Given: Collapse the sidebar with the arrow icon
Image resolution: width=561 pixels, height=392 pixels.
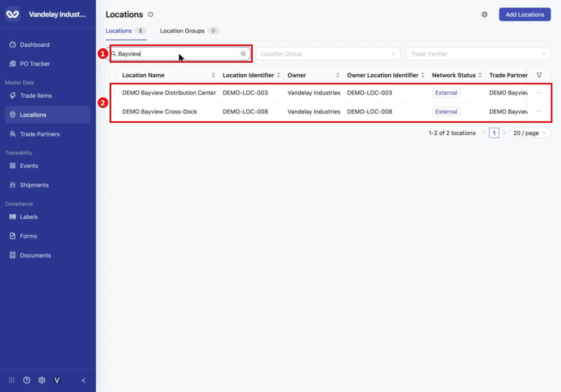Looking at the screenshot, I should coord(84,380).
